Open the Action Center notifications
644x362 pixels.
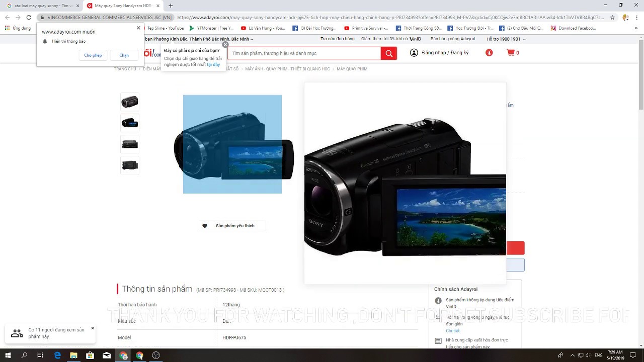pos(634,355)
